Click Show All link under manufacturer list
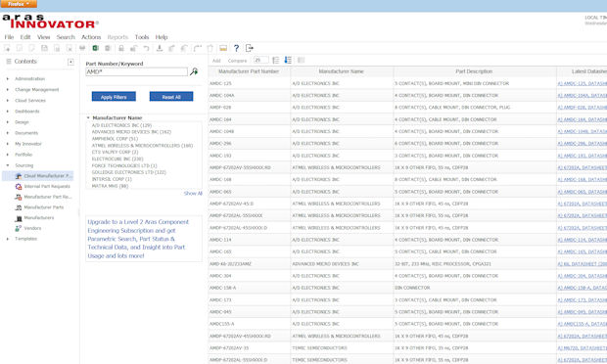 193,193
